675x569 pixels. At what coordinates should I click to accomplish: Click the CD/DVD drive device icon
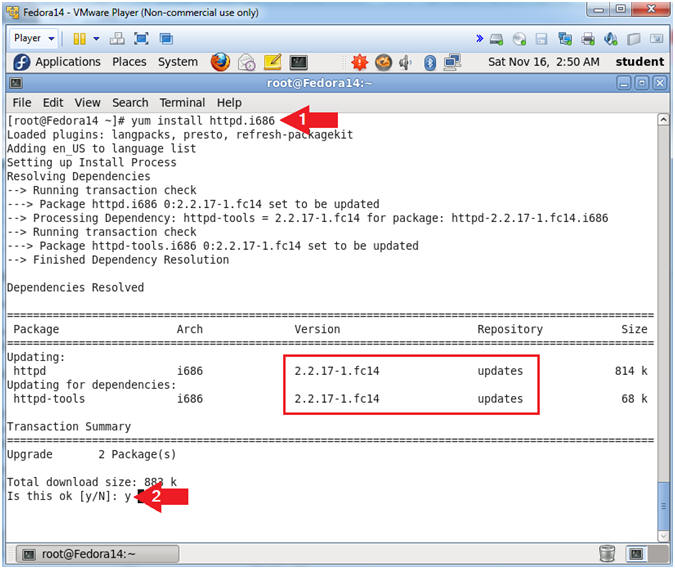pyautogui.click(x=520, y=39)
